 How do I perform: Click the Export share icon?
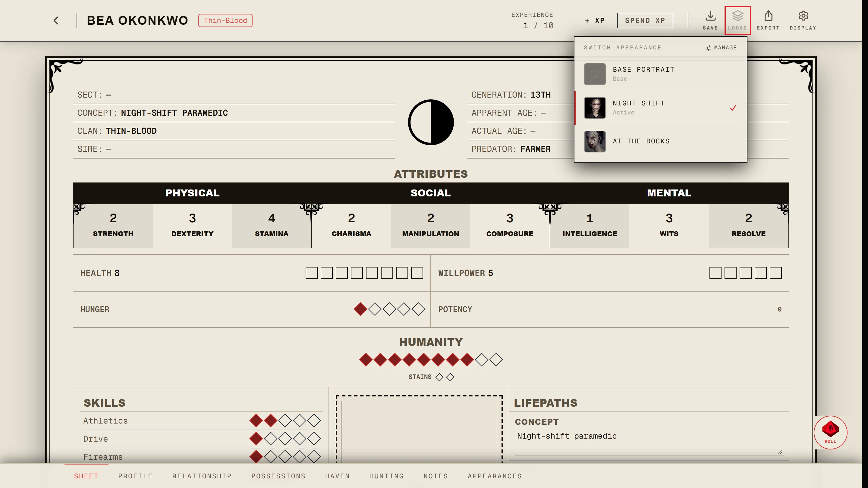pyautogui.click(x=768, y=20)
